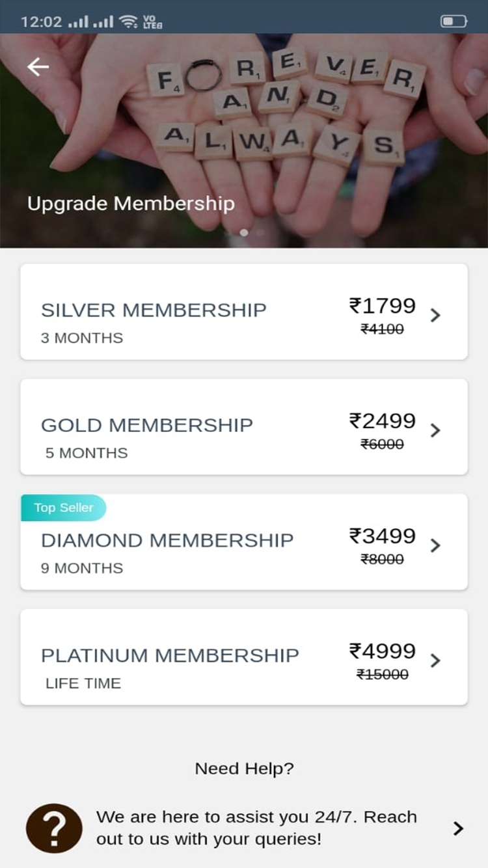Open Silver Membership chevron arrow

(x=435, y=316)
